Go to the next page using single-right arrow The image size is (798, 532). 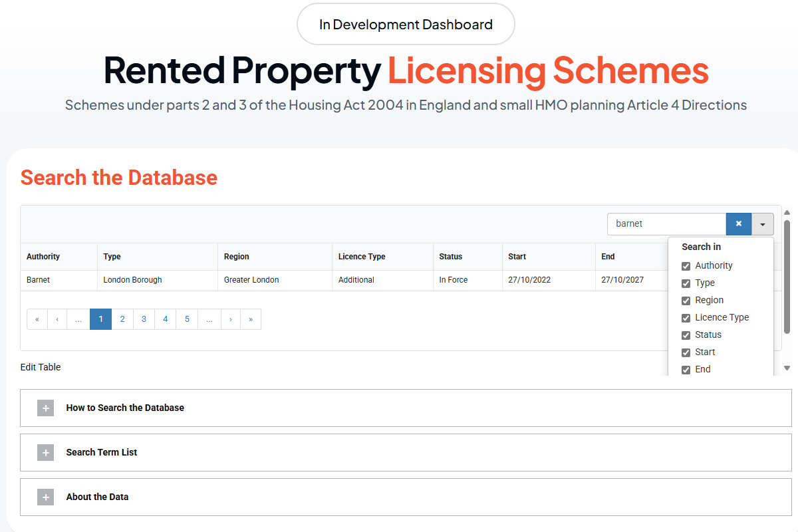(x=230, y=319)
